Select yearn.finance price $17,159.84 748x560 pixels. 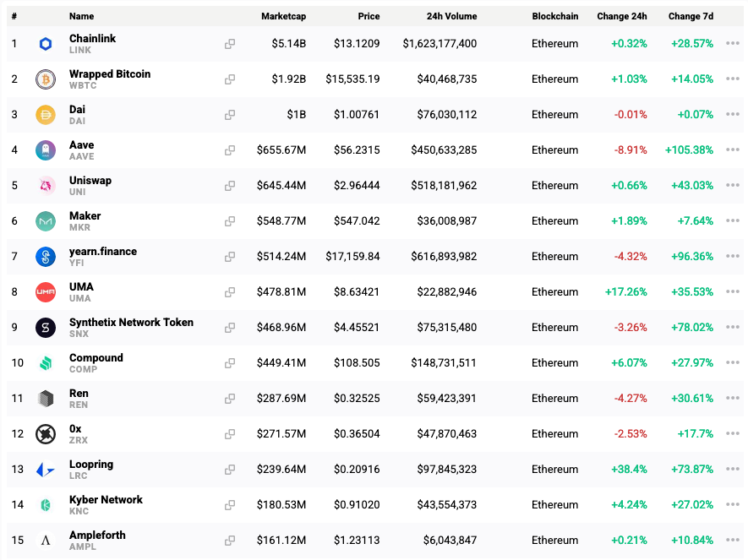click(353, 257)
